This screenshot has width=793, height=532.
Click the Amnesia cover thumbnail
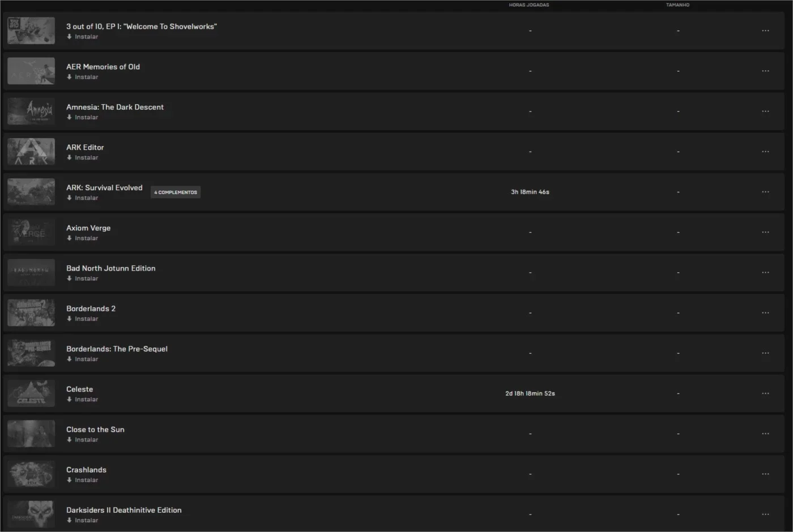31,111
